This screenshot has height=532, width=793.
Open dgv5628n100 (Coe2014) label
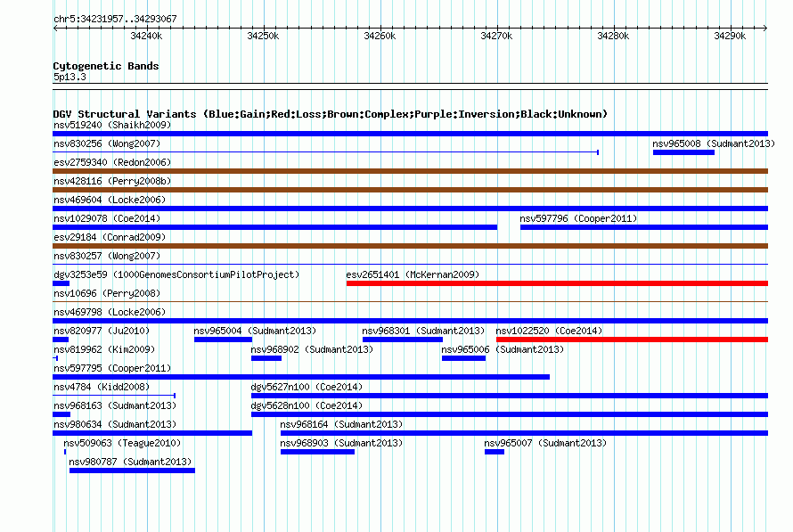click(x=307, y=405)
